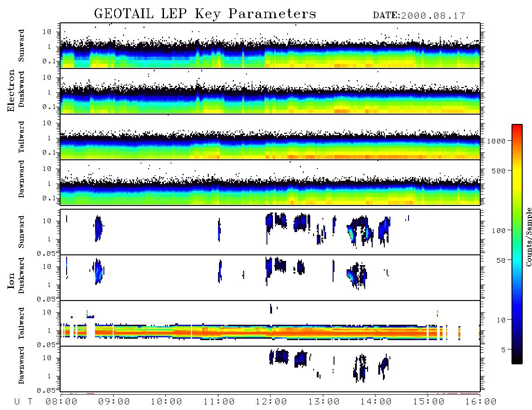Select Ion 'Dawnward' panel label
This screenshot has height=410, width=532.
21,365
